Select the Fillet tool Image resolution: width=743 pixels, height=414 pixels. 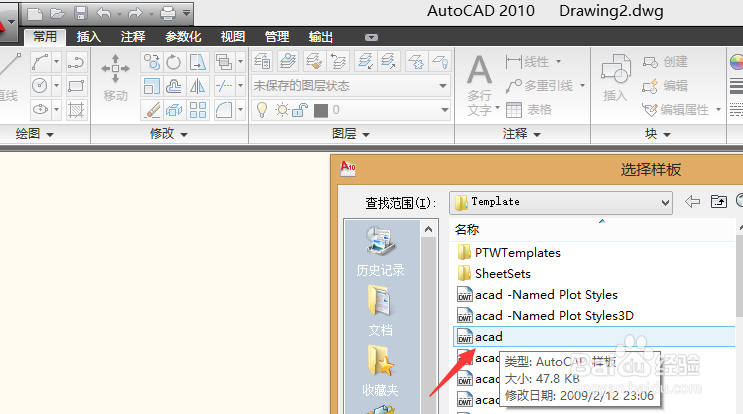click(x=224, y=110)
